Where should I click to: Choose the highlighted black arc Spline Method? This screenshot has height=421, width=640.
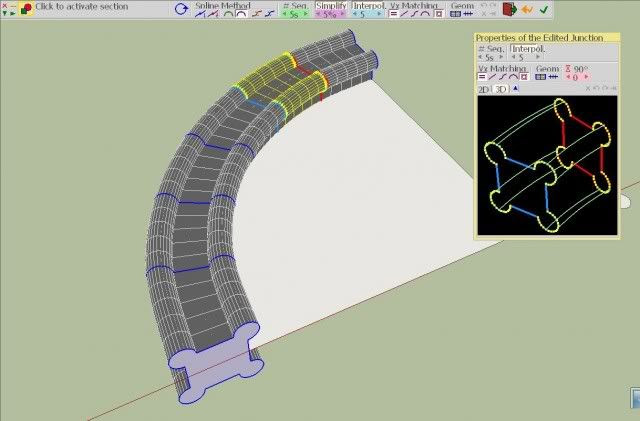coord(241,14)
